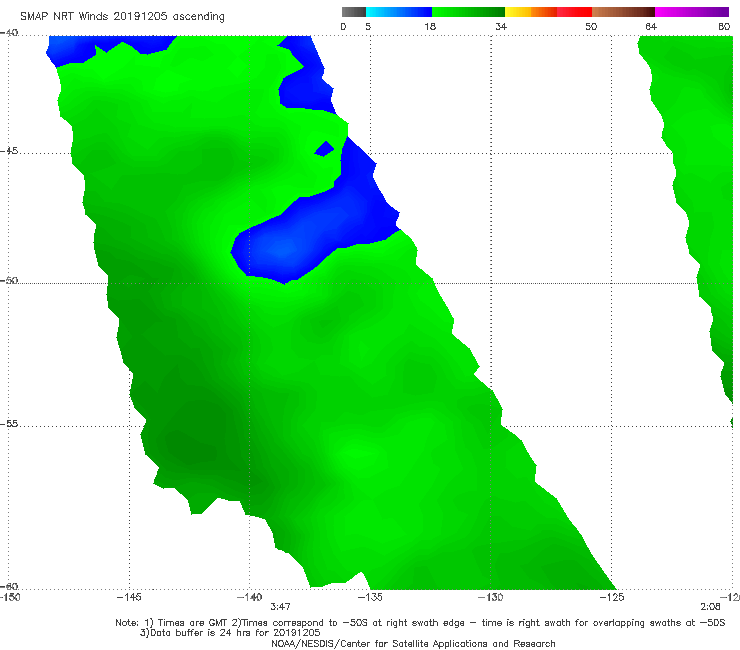This screenshot has height=650, width=740.
Task: Click the gray segment of the color bar
Action: coord(353,12)
